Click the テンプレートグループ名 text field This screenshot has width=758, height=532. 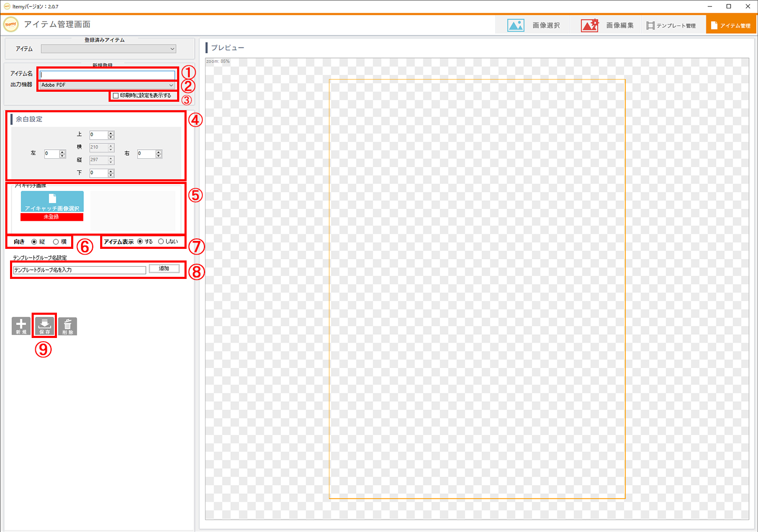coord(79,270)
